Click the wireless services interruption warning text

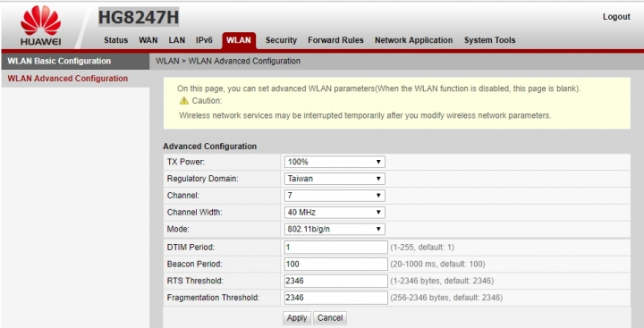(x=365, y=116)
